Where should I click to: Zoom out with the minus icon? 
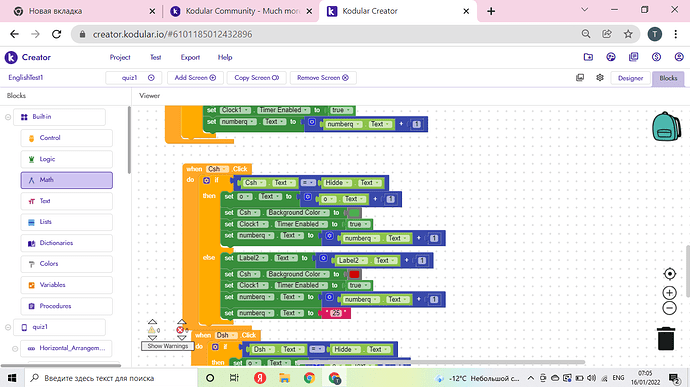click(669, 308)
